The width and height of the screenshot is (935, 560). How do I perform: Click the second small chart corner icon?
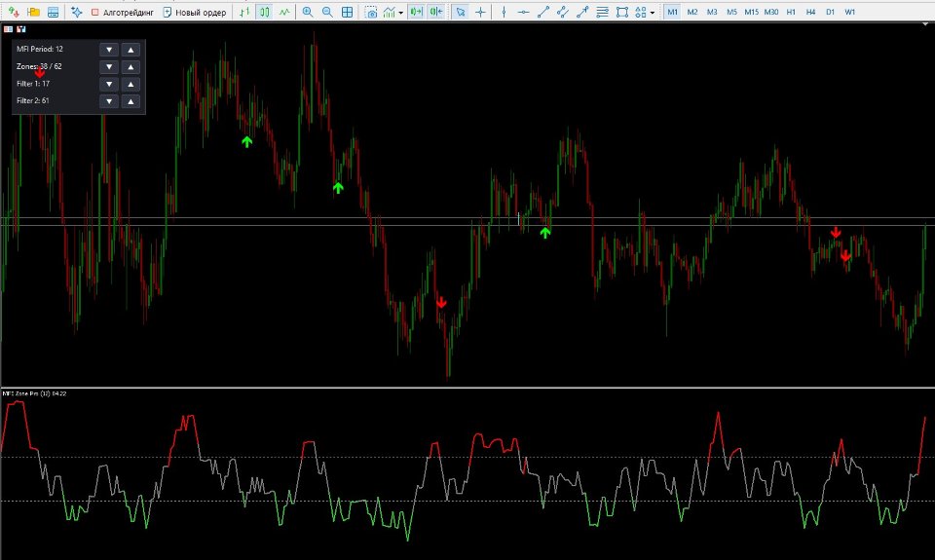click(x=21, y=28)
